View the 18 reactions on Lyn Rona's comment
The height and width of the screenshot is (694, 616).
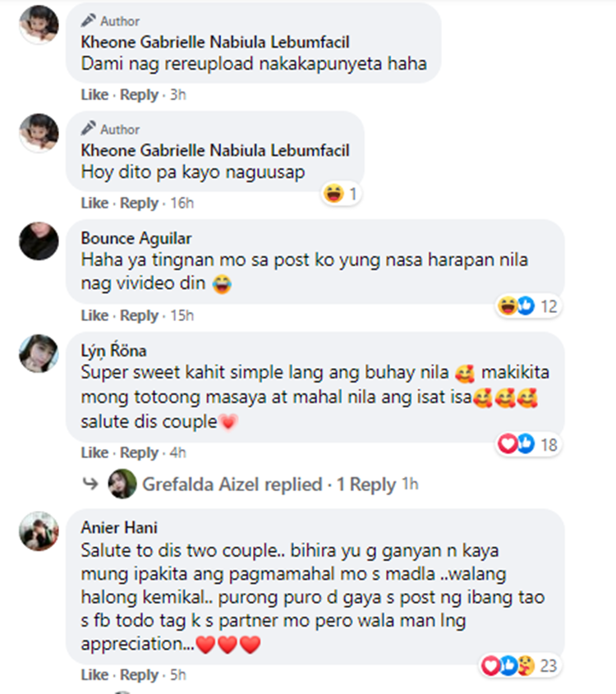click(528, 444)
